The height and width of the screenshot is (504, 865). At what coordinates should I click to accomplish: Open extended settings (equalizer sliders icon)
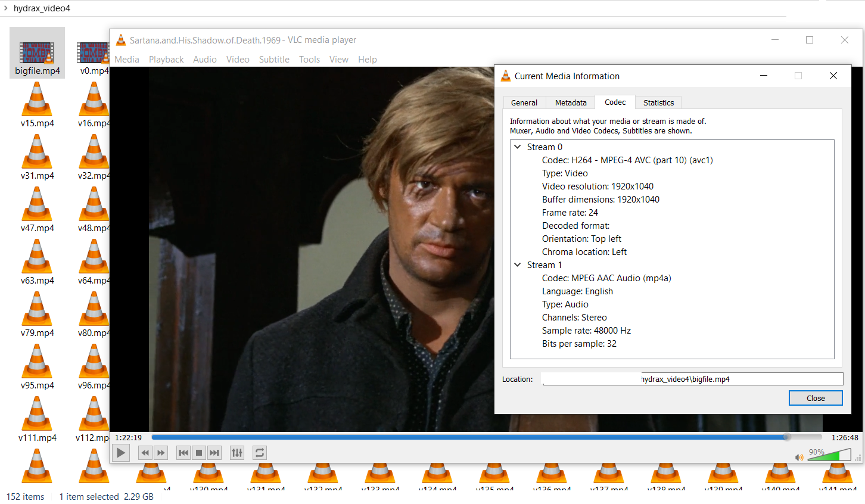click(237, 453)
